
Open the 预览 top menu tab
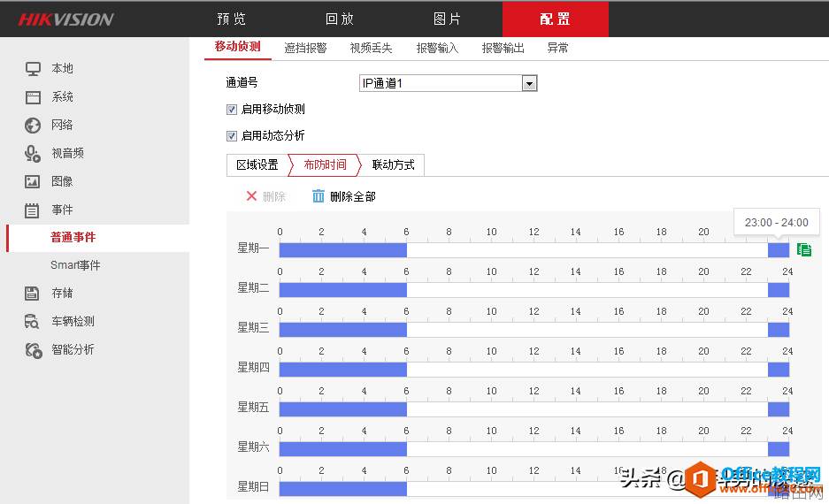[232, 19]
